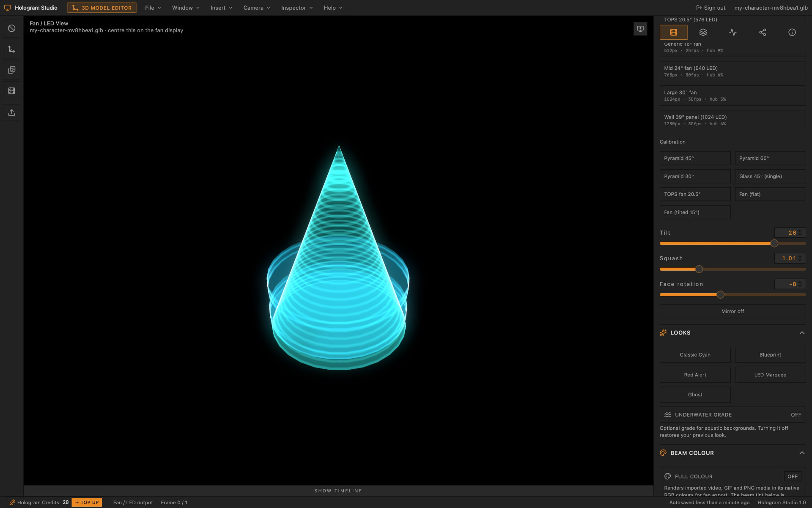Toggle the Underwater Grade OFF switch

(796, 415)
